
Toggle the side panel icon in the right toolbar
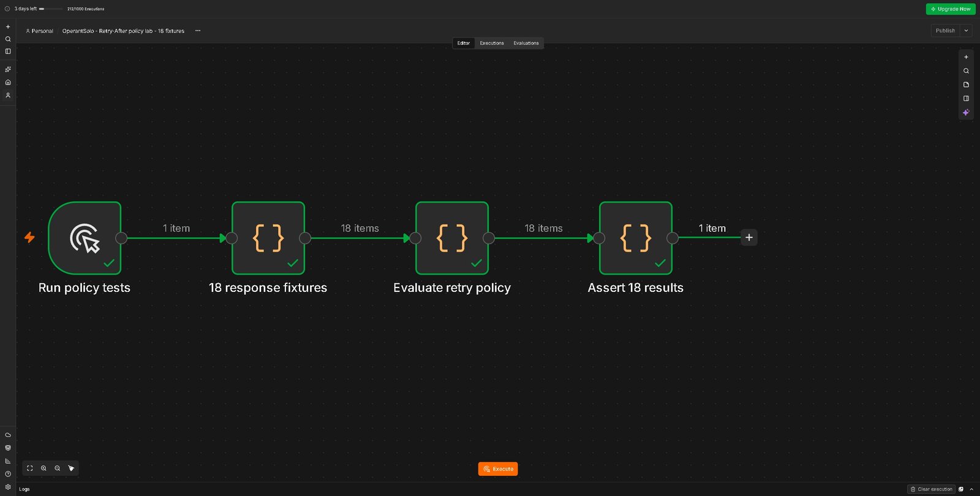966,98
